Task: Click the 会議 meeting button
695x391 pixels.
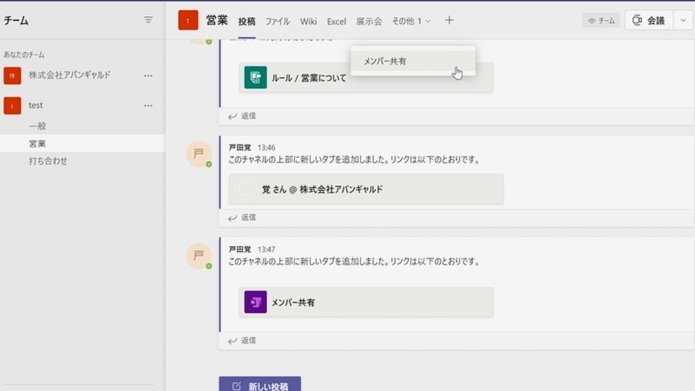Action: (x=649, y=20)
